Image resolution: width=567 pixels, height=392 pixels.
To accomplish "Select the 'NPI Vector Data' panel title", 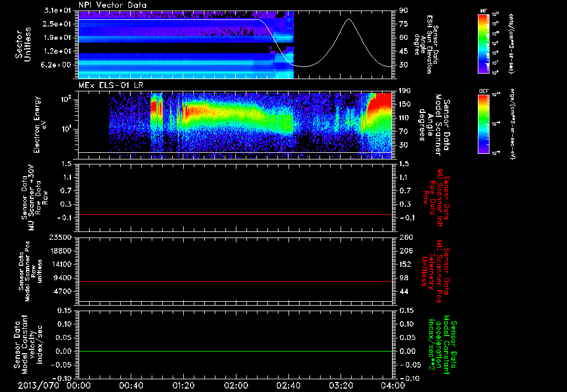I will 112,5.
